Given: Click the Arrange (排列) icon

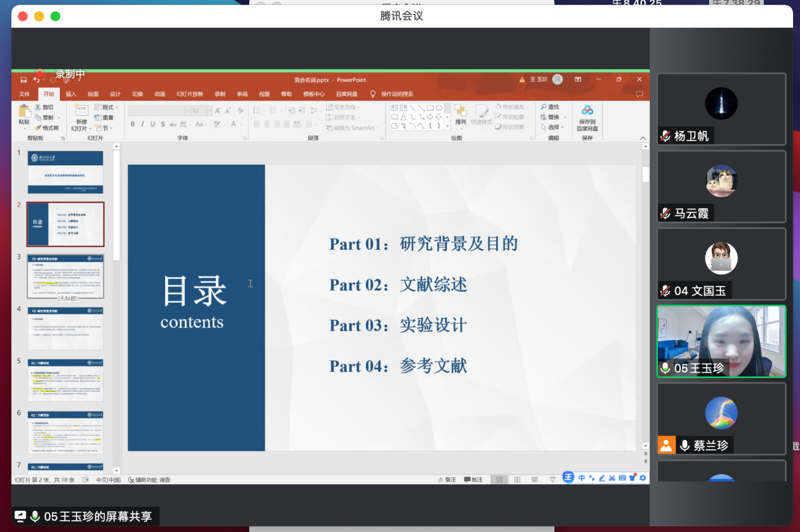Looking at the screenshot, I should (461, 110).
